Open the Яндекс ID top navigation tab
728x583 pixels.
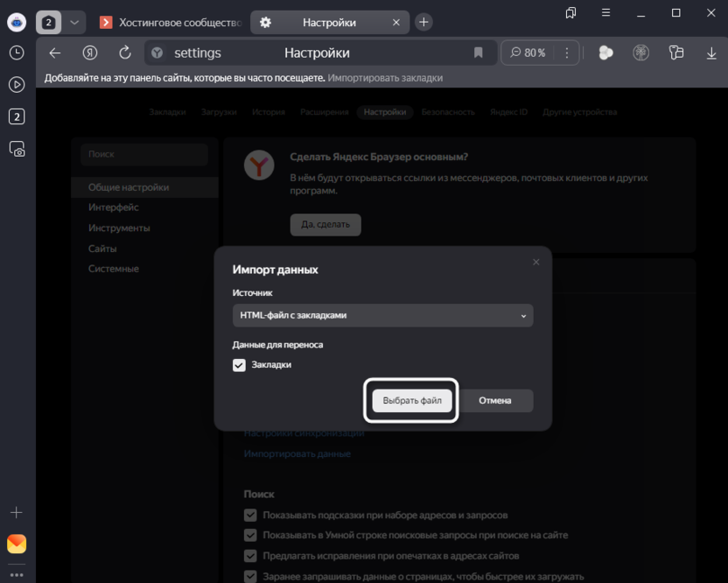point(508,112)
